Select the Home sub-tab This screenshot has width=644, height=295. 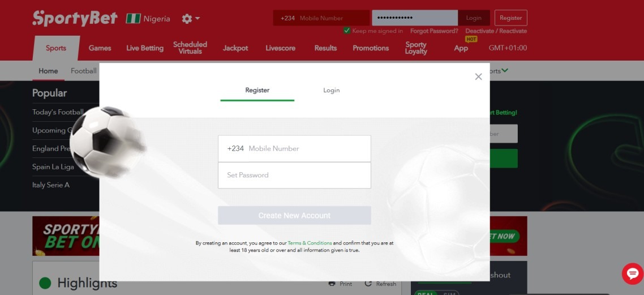click(48, 71)
